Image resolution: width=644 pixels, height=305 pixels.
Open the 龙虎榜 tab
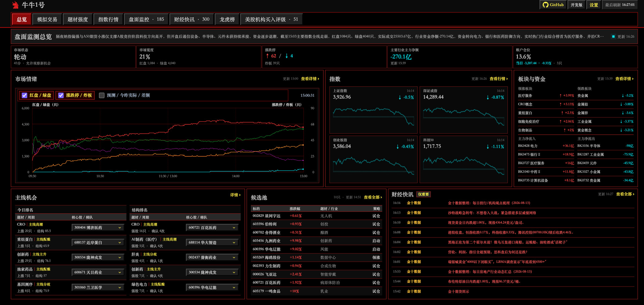pos(227,19)
